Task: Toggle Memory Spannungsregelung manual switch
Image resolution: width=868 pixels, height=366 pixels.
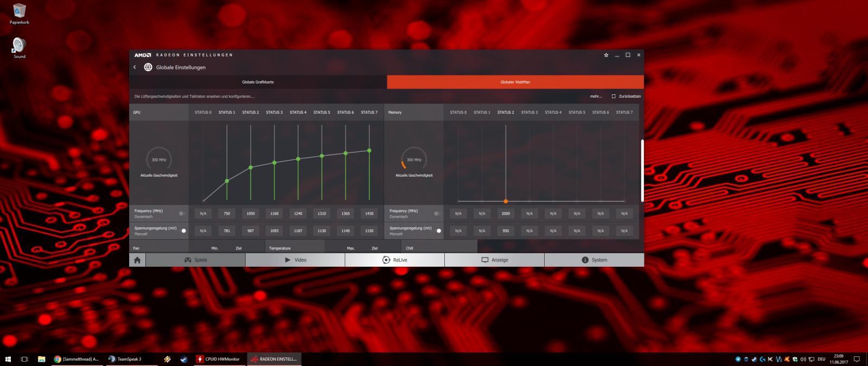Action: coord(438,230)
